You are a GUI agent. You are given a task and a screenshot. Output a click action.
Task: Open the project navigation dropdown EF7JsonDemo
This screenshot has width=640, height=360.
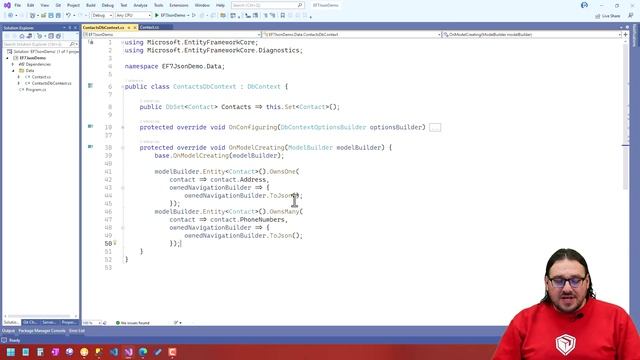click(172, 35)
